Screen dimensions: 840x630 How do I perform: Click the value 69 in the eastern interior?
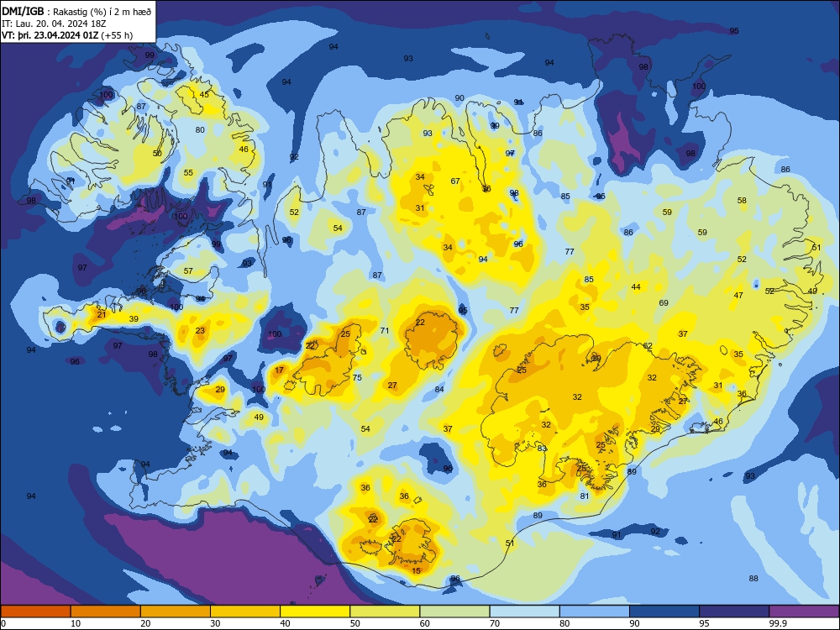[664, 302]
